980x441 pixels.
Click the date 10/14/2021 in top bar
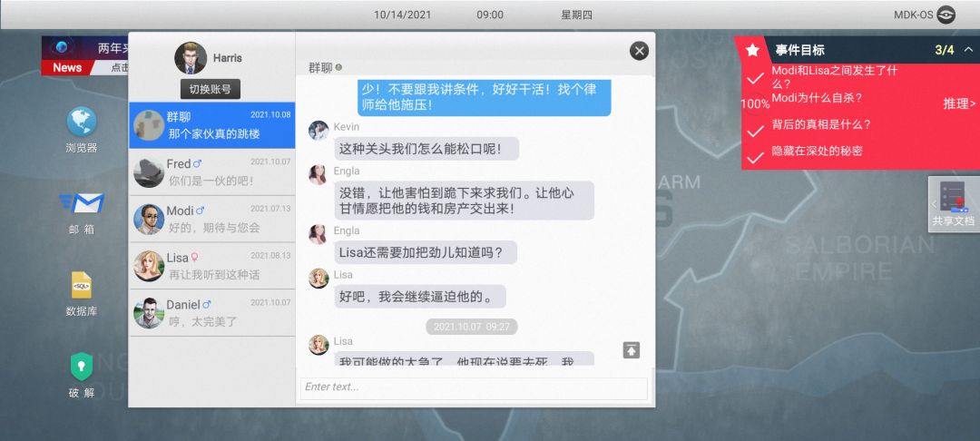click(x=403, y=15)
